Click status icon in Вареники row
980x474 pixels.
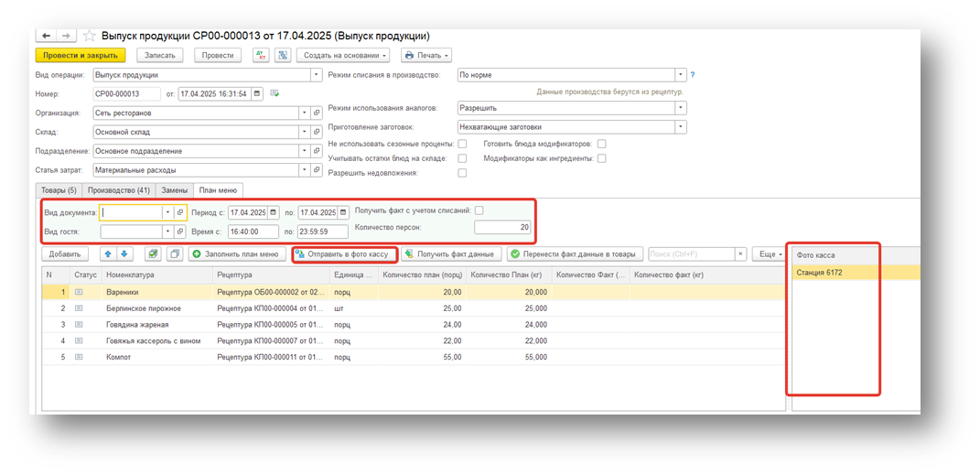pyautogui.click(x=79, y=292)
